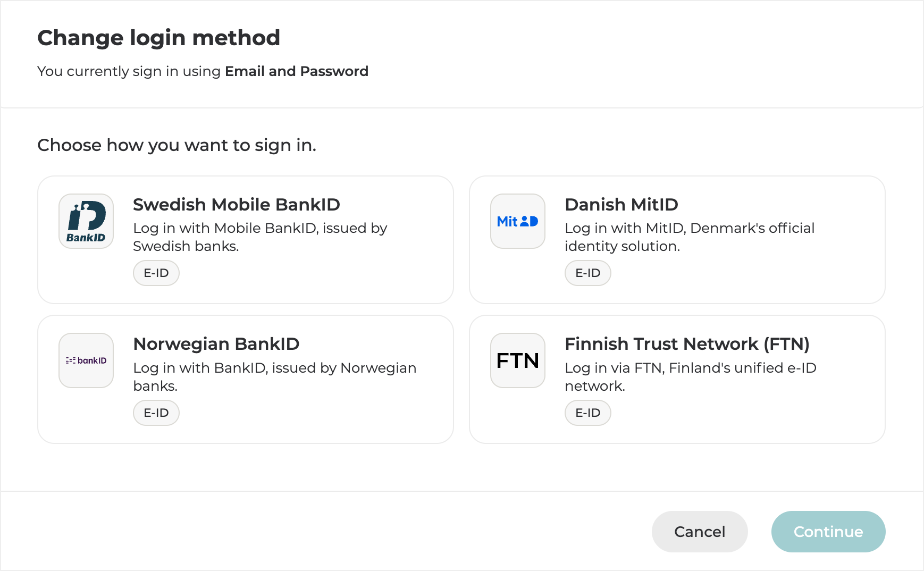
Task: Click E-ID badge under Norwegian BankID
Action: click(x=156, y=413)
